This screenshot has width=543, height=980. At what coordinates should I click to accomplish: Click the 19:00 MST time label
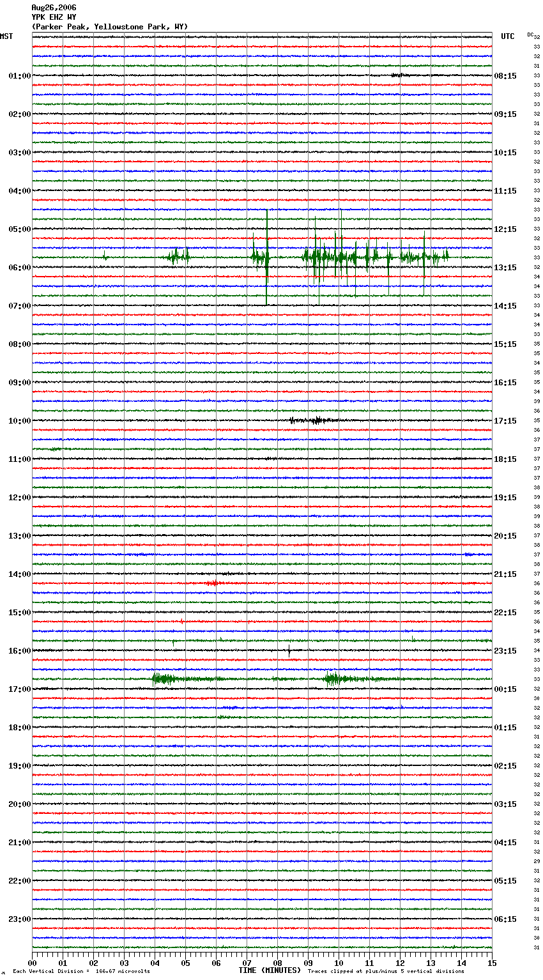coord(20,766)
